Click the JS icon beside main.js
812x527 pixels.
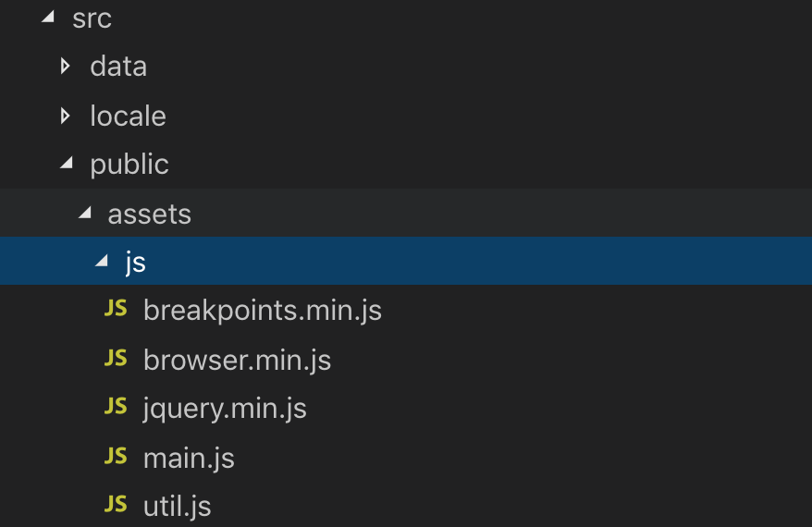116,456
